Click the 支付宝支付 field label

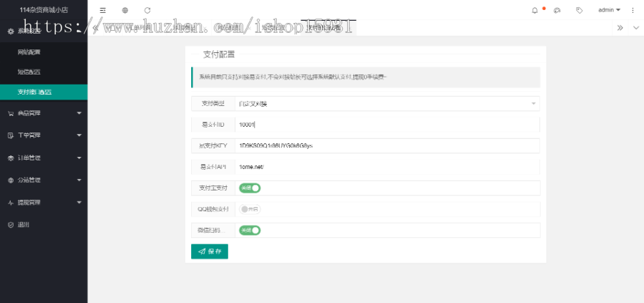213,188
